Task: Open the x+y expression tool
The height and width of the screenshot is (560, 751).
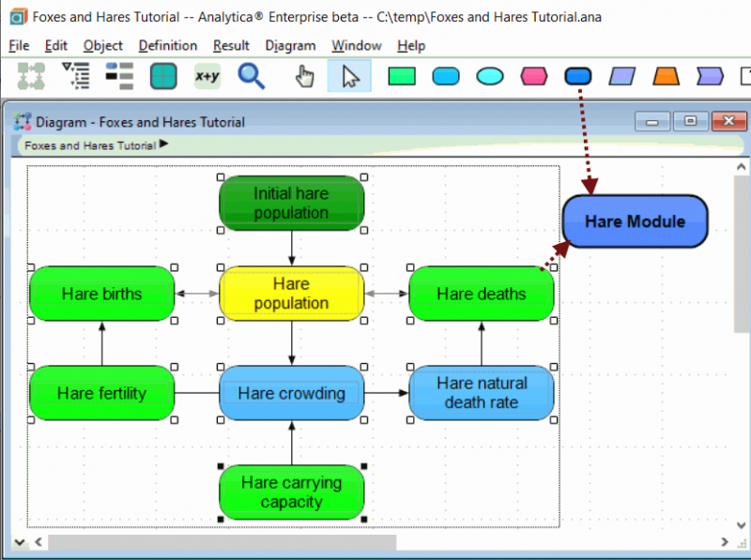Action: point(207,76)
